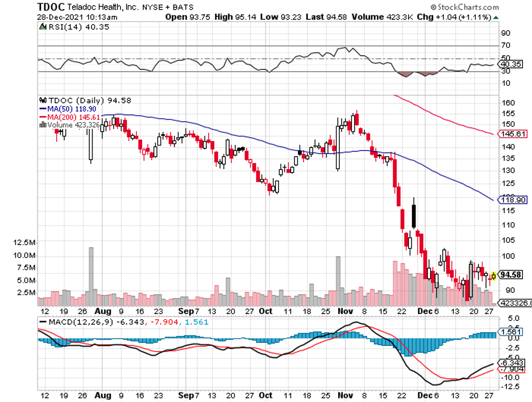
Task: Click the yellow-highlighted latest candlestick
Action: pos(493,277)
